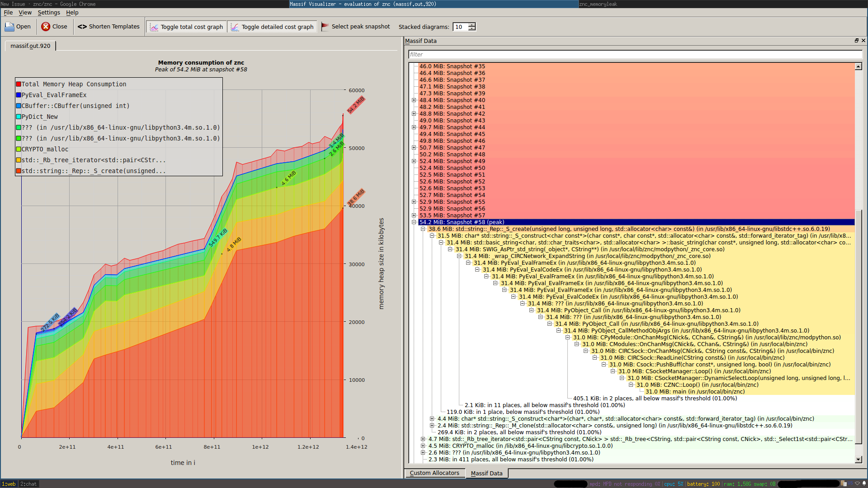Expand 4.5 MiB CRYPTO_malloc node

423,446
